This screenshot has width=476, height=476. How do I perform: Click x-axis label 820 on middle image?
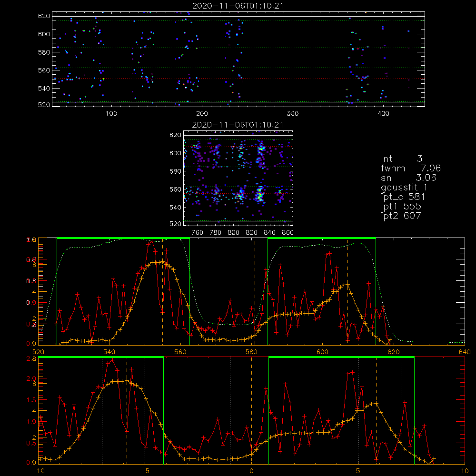pos(252,233)
